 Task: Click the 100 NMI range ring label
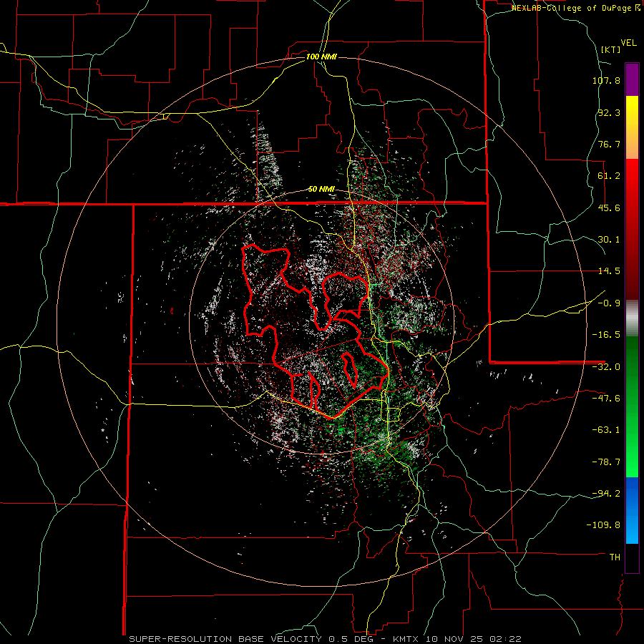(321, 57)
